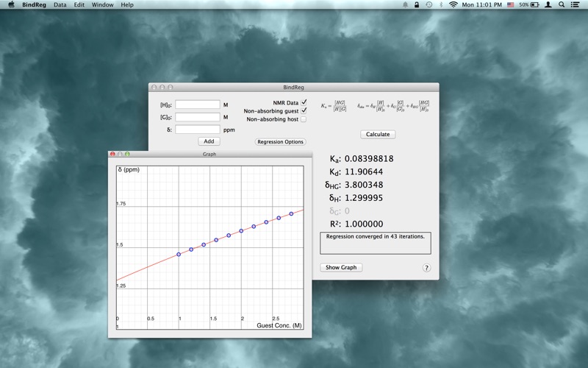Click the [H]₀ concentration input field
Viewport: 588px width, 368px height.
tap(197, 105)
